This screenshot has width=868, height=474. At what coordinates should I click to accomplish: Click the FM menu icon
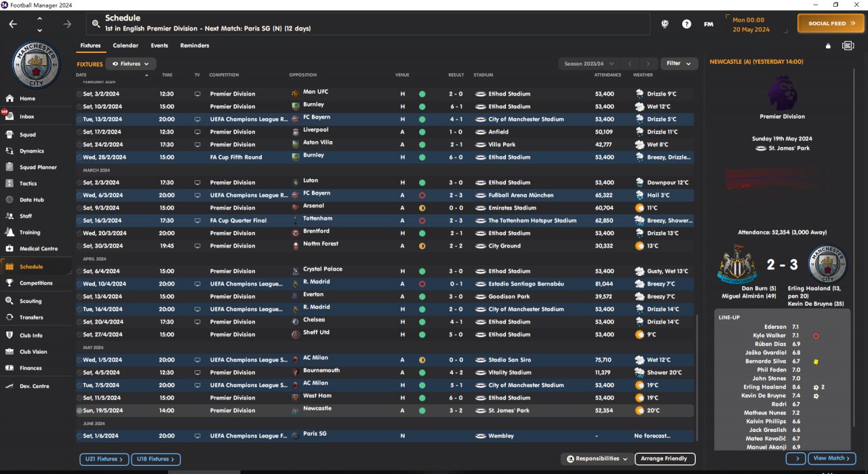coord(709,24)
